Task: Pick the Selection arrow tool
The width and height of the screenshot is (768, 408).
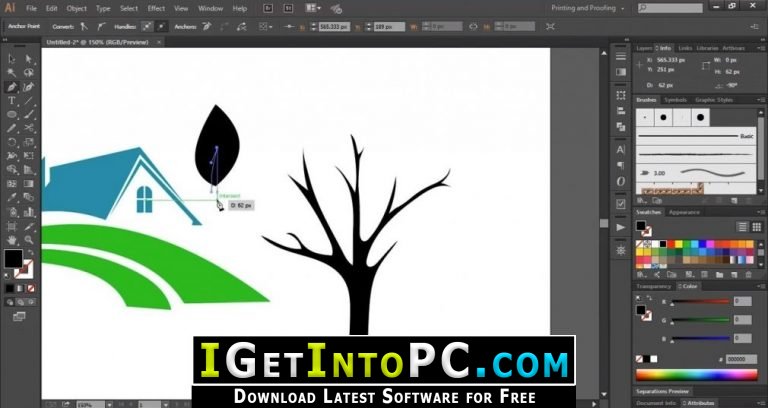Action: click(x=11, y=58)
